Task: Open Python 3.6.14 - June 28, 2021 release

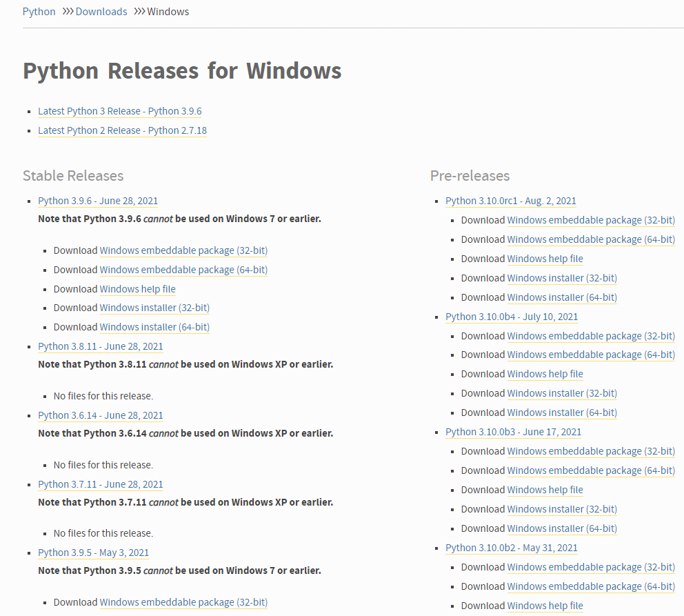Action: pyautogui.click(x=101, y=415)
